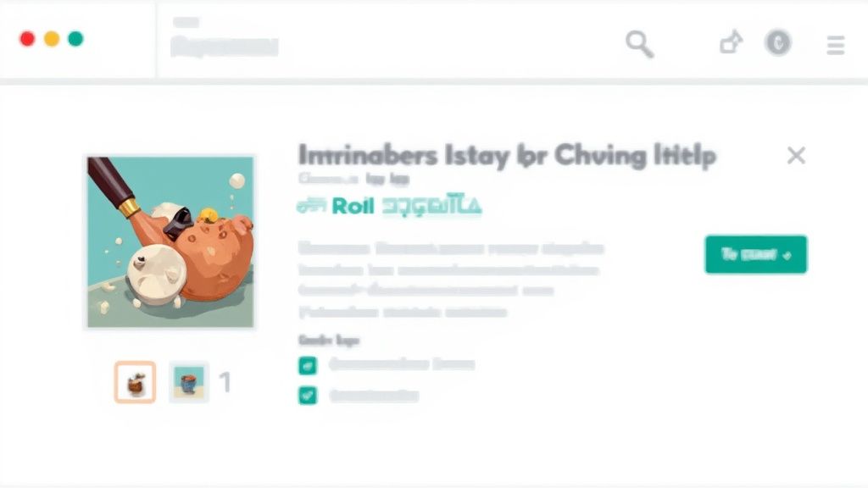868x488 pixels.
Task: Click the green add button with checkmark
Action: [755, 254]
